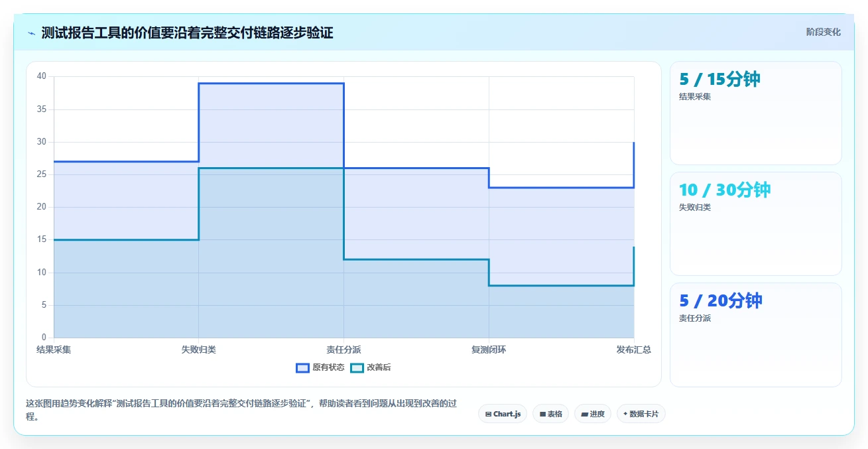Click the lightning icon beside the title
This screenshot has width=868, height=449.
(31, 33)
